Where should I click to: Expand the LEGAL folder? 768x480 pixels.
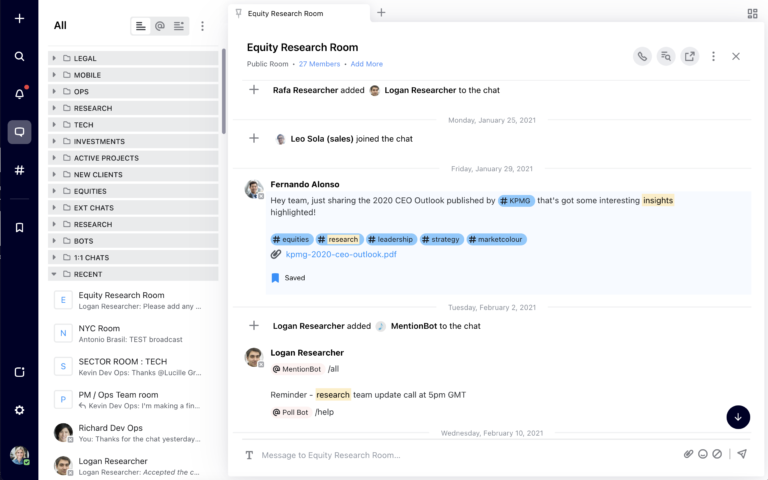(x=54, y=59)
